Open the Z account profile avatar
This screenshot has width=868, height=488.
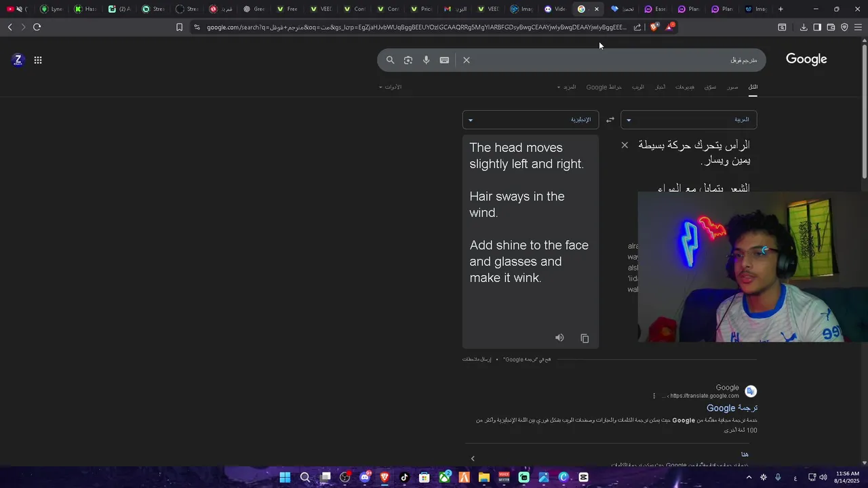18,60
